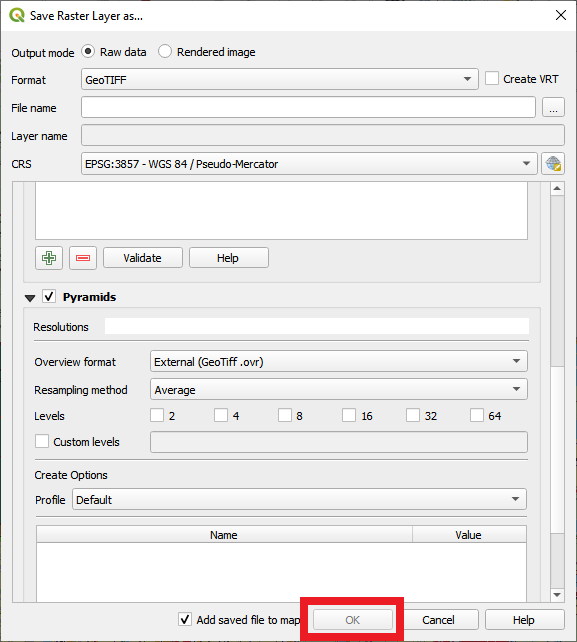
Task: Check pyramid level 64
Action: pyautogui.click(x=477, y=415)
